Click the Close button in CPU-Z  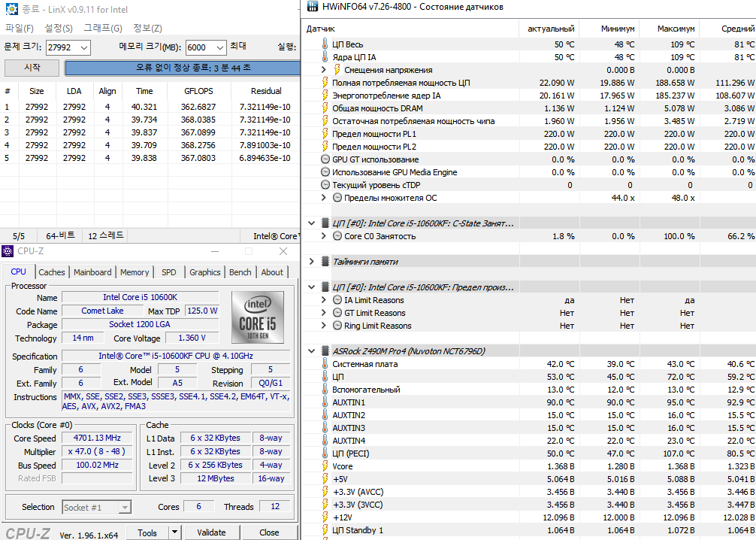pos(269,532)
